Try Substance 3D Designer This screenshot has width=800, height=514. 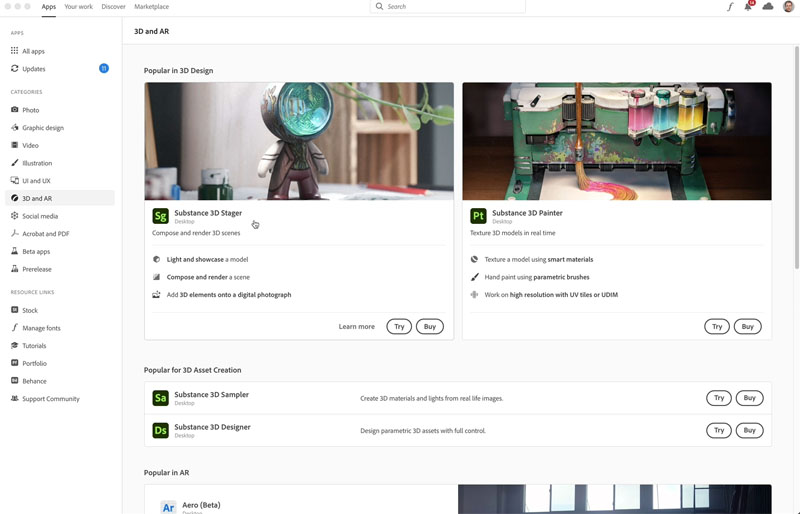coord(719,430)
